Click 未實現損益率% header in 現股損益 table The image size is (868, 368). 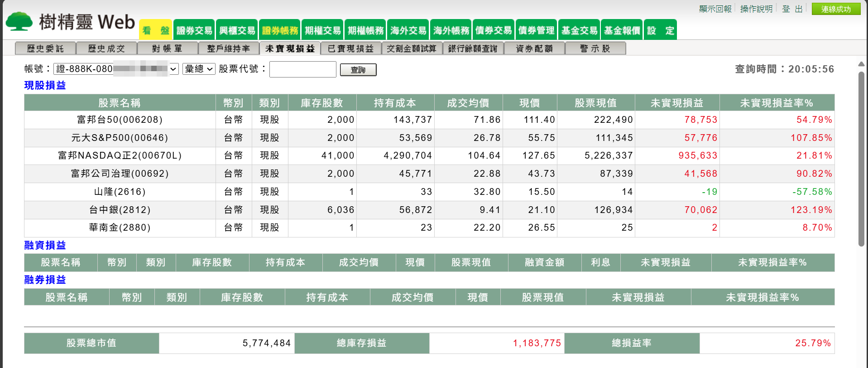777,103
